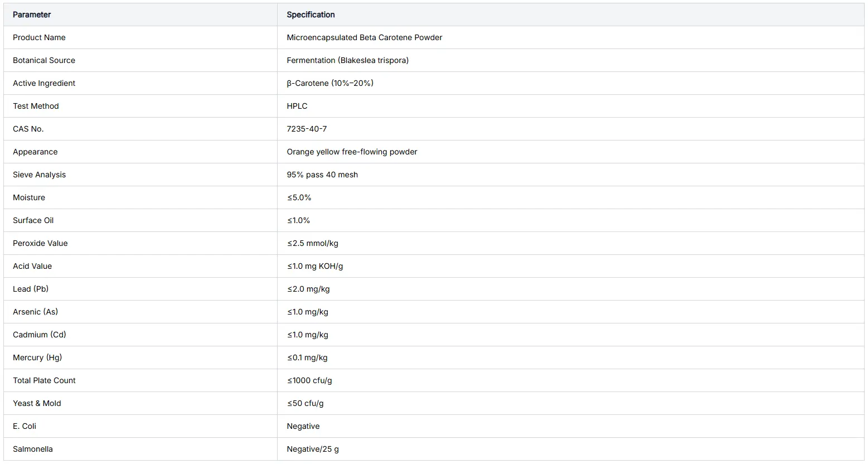Select the E. Coli 'Negative' result
This screenshot has height=464, width=868.
(x=303, y=426)
